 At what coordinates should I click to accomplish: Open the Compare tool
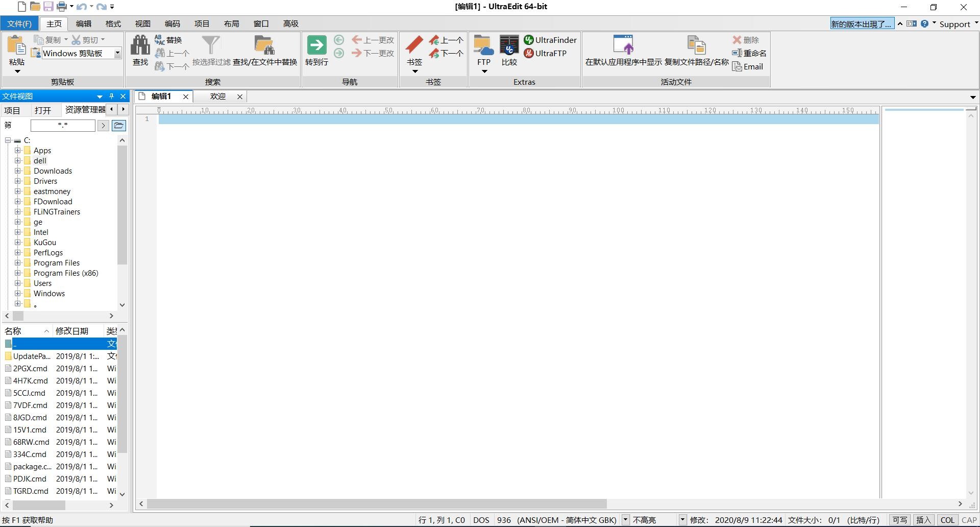click(509, 46)
